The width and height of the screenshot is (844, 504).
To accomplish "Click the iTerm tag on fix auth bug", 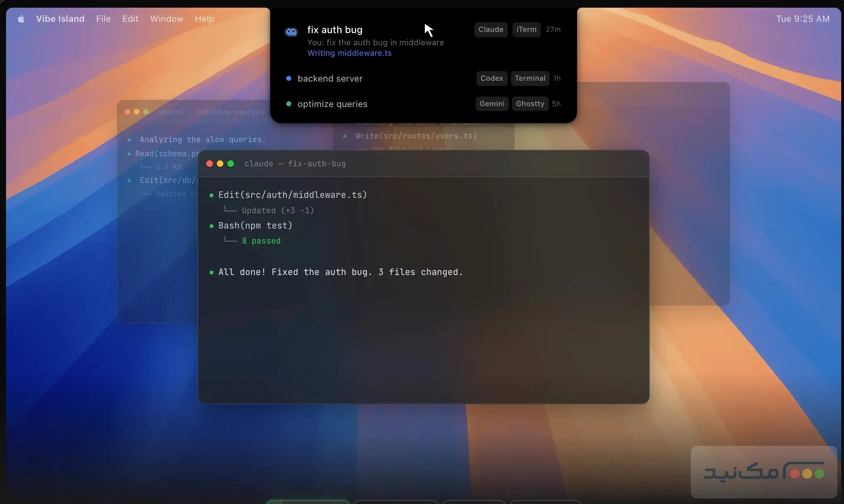I will click(526, 29).
